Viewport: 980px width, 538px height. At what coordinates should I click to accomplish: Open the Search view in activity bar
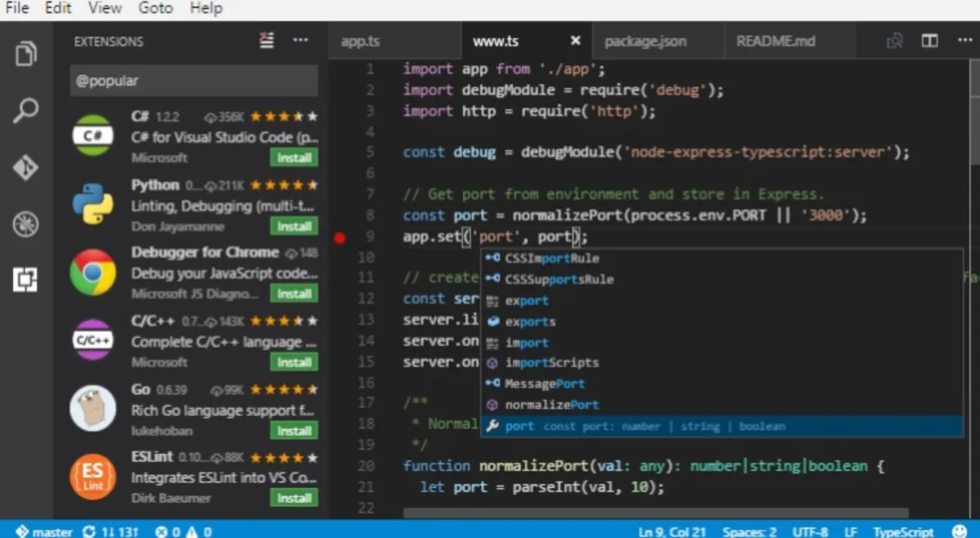coord(26,110)
